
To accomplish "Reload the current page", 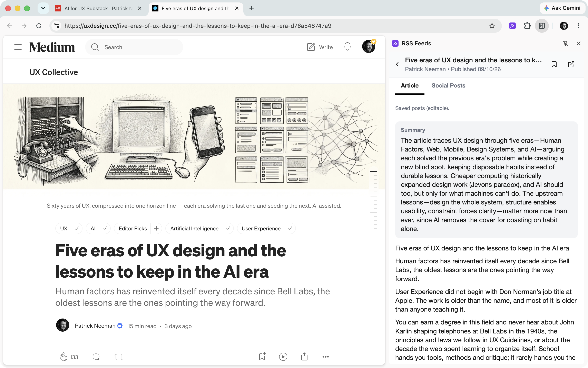I will [x=39, y=26].
